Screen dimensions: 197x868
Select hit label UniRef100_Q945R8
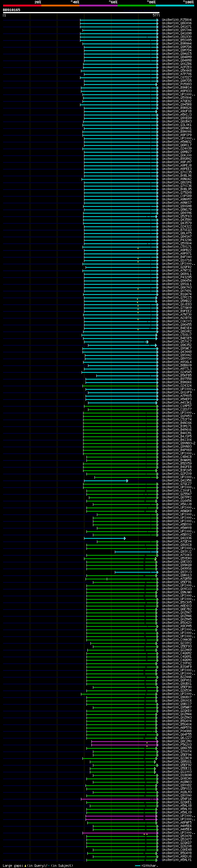[x=176, y=104]
